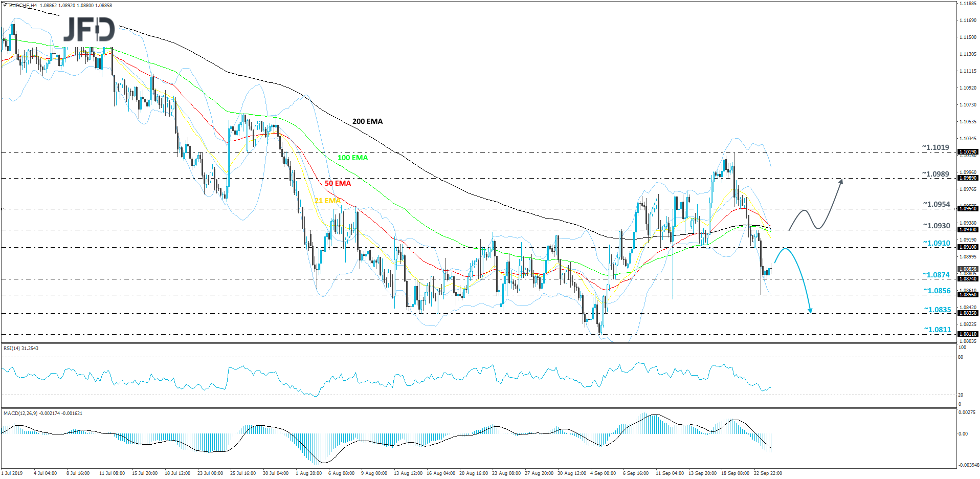
Task: Click the 1.09300 price tag on the axis
Action: [968, 230]
